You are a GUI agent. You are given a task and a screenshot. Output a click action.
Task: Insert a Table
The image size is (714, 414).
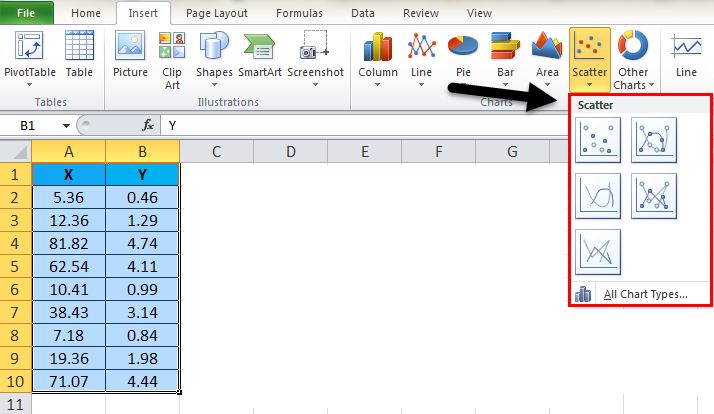point(79,54)
